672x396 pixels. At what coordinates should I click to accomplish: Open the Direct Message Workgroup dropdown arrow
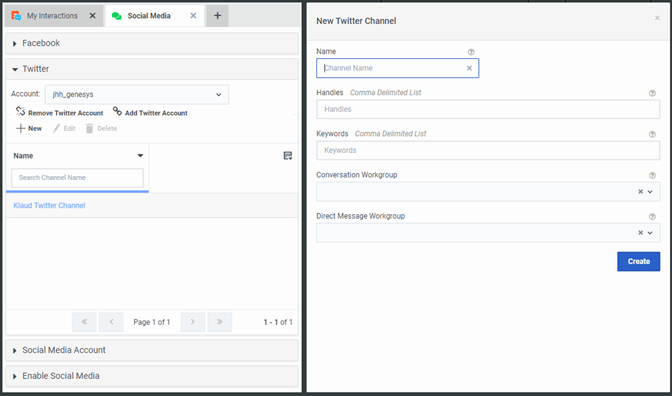(x=650, y=233)
